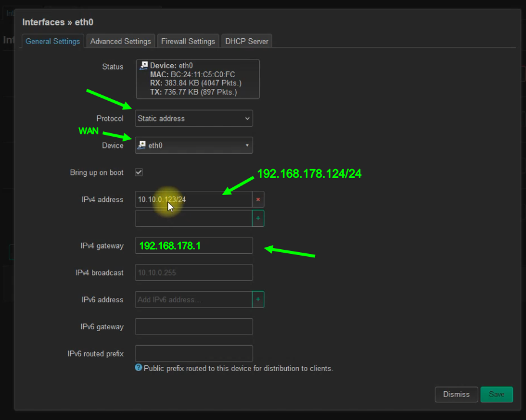Click the blue help icon below IPv6 routed prefix

[x=138, y=368]
